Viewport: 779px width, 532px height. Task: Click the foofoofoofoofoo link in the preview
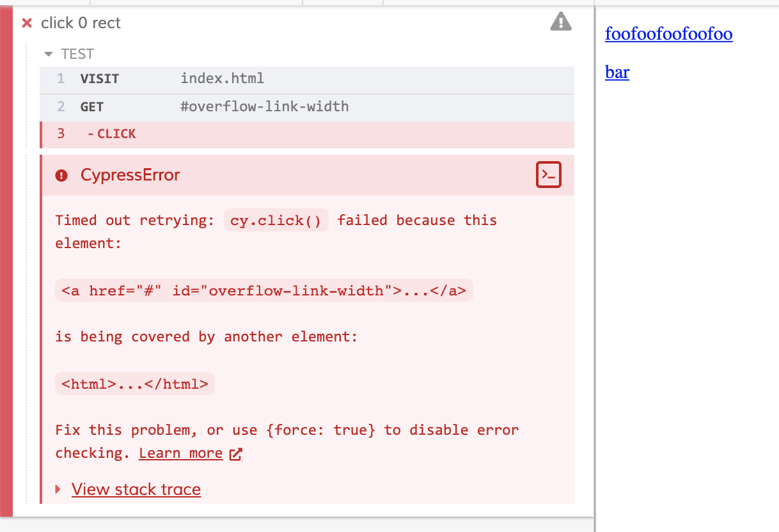click(668, 35)
